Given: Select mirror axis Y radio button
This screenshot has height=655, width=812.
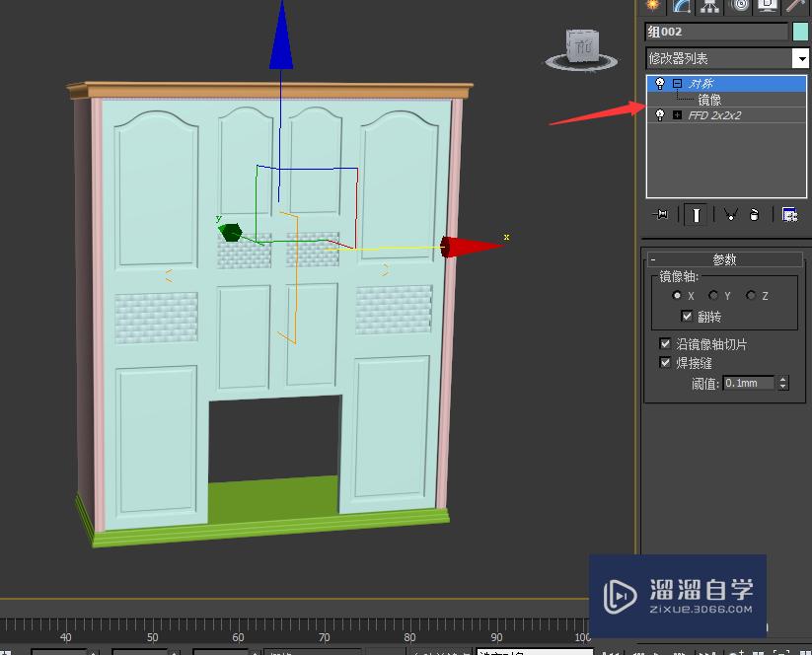Looking at the screenshot, I should 713,295.
